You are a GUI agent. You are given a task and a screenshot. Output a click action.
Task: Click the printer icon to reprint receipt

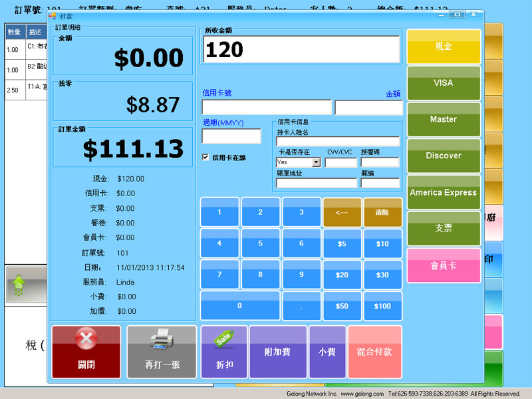162,342
